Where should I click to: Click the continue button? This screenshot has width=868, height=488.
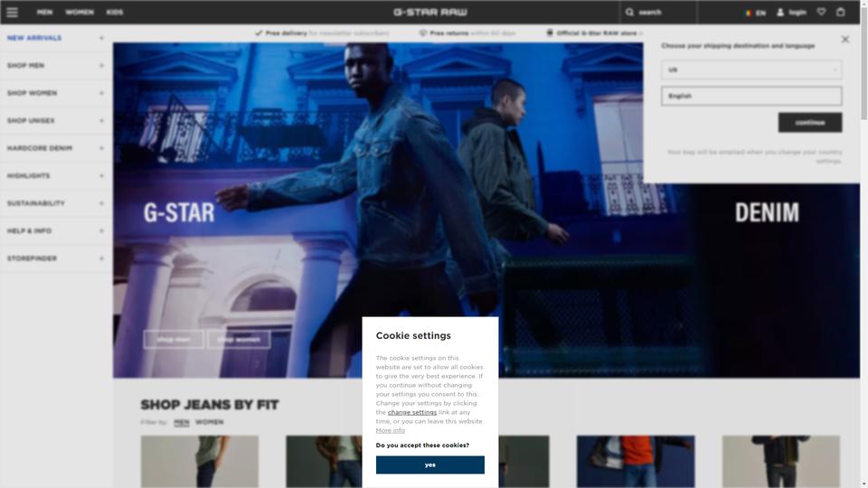(x=810, y=122)
